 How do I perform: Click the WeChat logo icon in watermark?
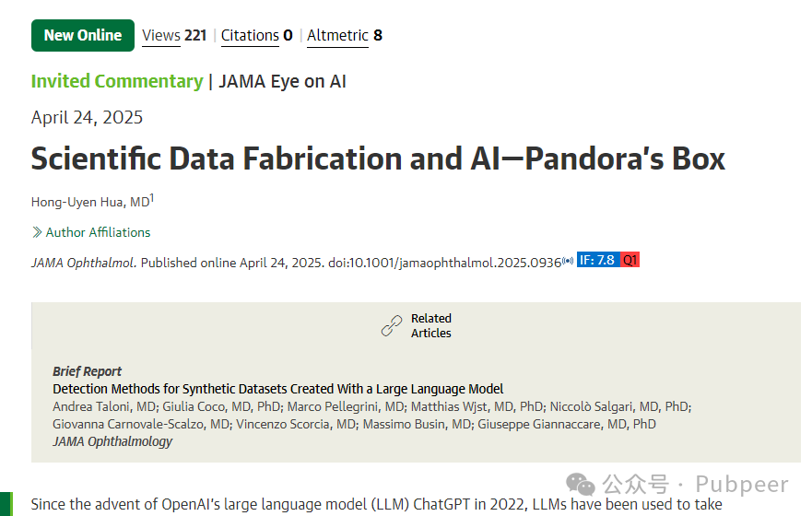581,485
